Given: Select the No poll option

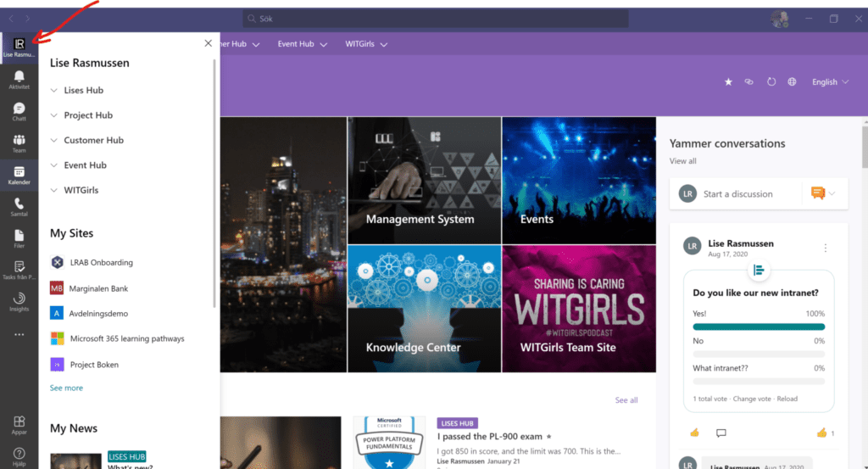Looking at the screenshot, I should coord(759,348).
